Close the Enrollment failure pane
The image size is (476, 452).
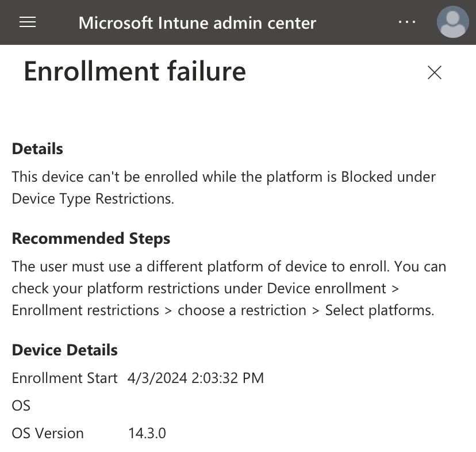tap(435, 72)
